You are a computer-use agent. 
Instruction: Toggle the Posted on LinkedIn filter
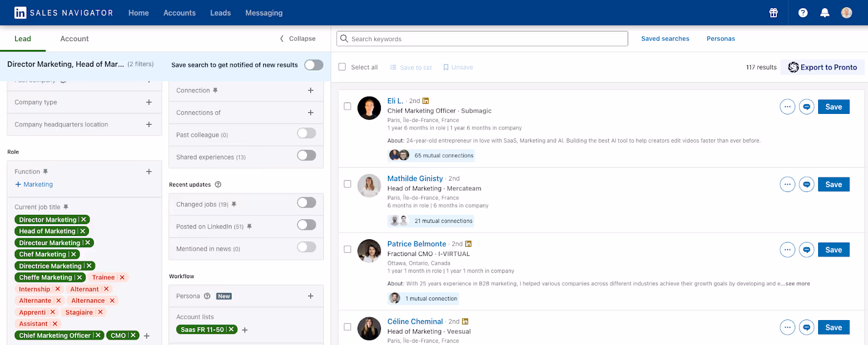coord(307,225)
